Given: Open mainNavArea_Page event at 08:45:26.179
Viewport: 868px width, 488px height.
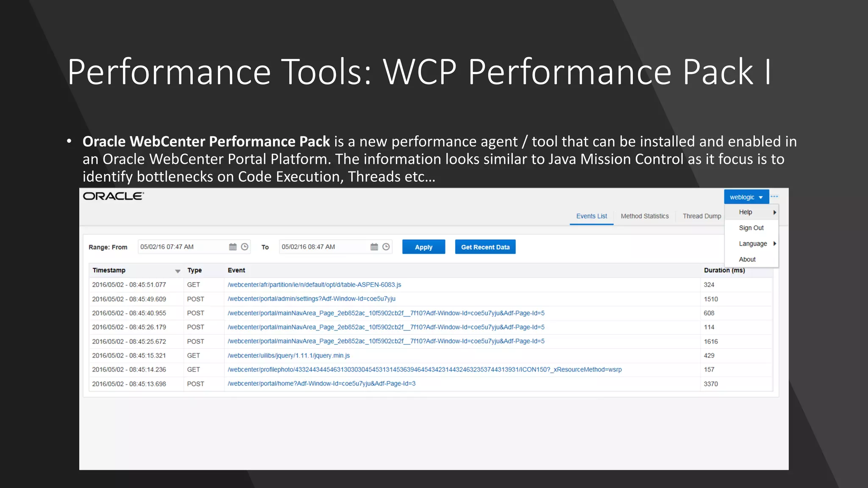Looking at the screenshot, I should [x=386, y=327].
